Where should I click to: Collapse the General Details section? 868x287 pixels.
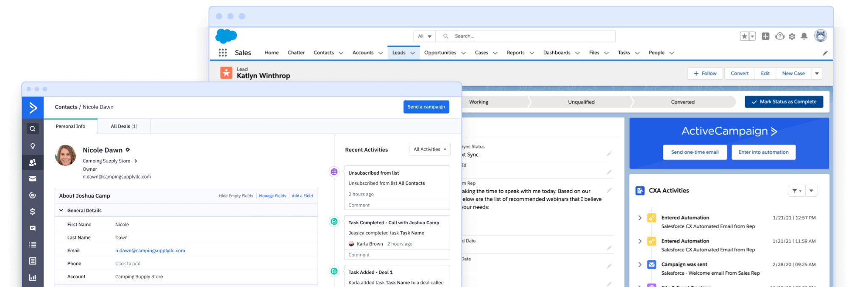coord(61,210)
